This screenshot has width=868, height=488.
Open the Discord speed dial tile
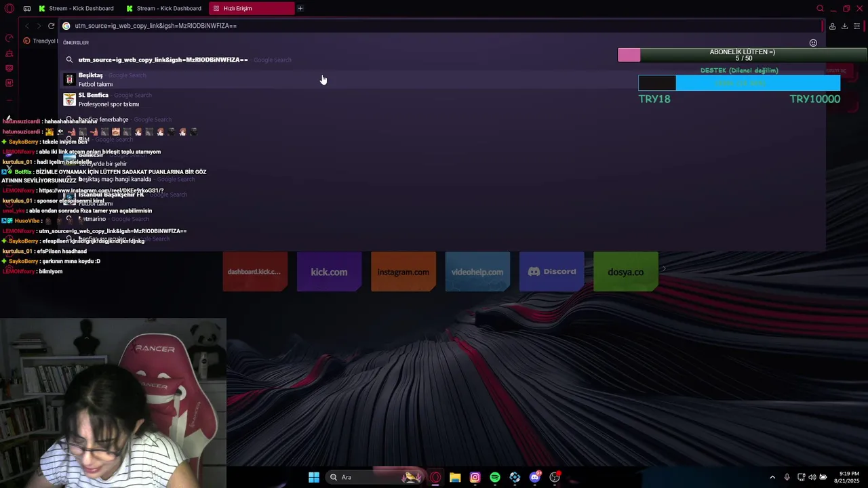(x=551, y=272)
